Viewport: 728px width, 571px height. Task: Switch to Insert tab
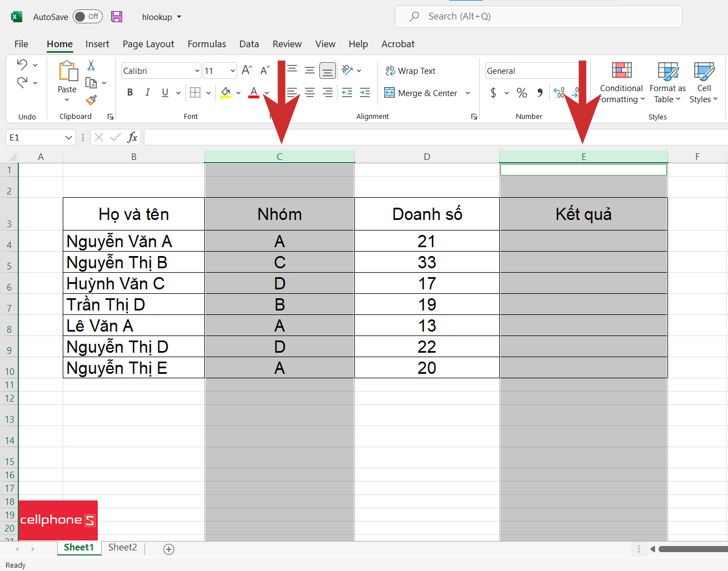[x=97, y=44]
